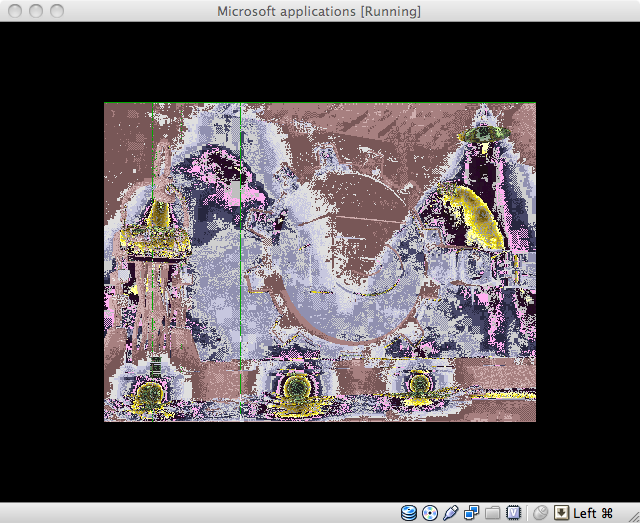Click the mouse integration indicator icon
640x523 pixels.
(540, 512)
